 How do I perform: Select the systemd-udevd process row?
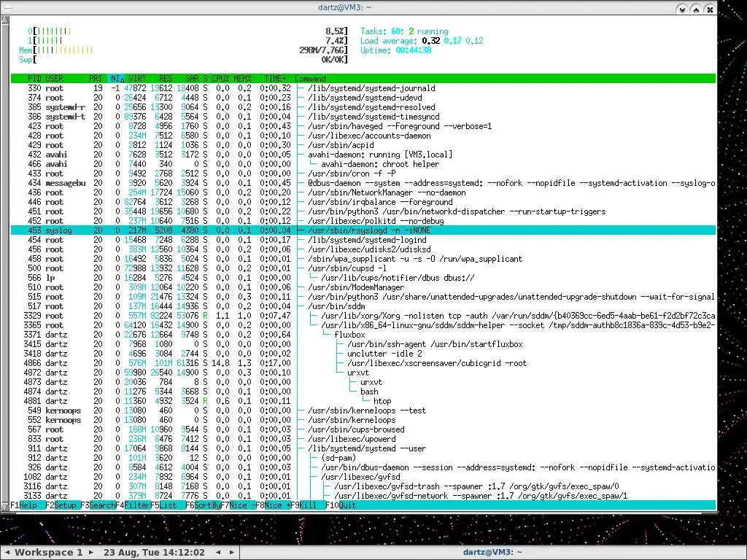tap(363, 98)
